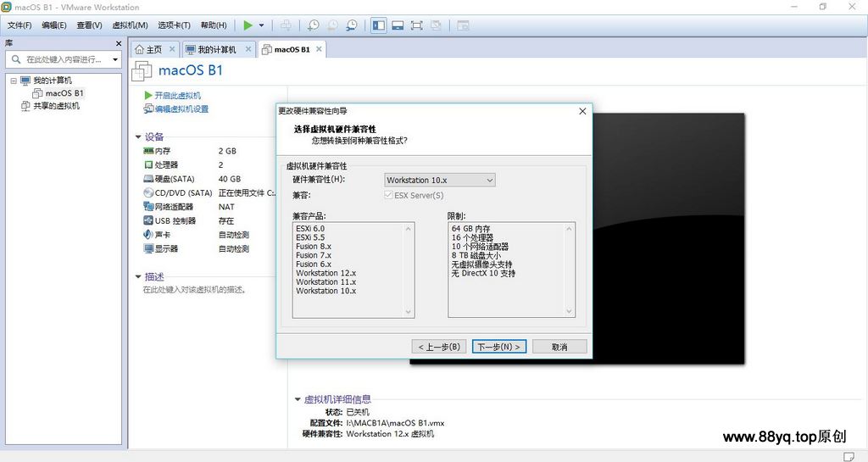Click the 内存 memory device icon
This screenshot has width=868, height=462.
pos(148,151)
